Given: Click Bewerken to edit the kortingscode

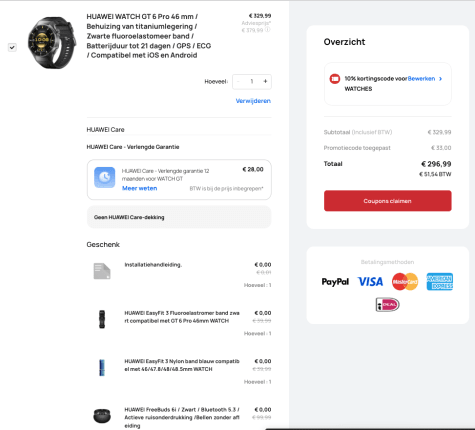Looking at the screenshot, I should [x=421, y=79].
